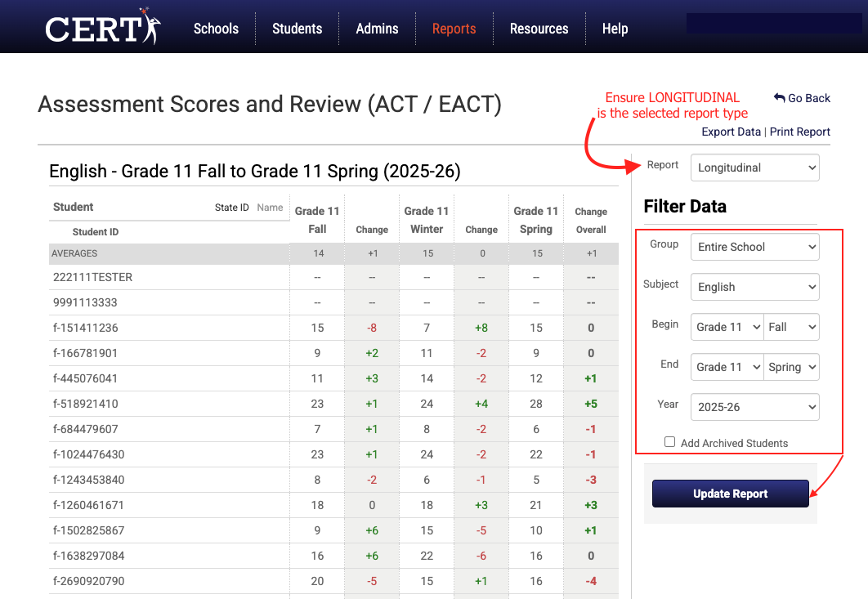Open the Year dropdown showing 2025-26
This screenshot has width=868, height=599.
pos(754,407)
